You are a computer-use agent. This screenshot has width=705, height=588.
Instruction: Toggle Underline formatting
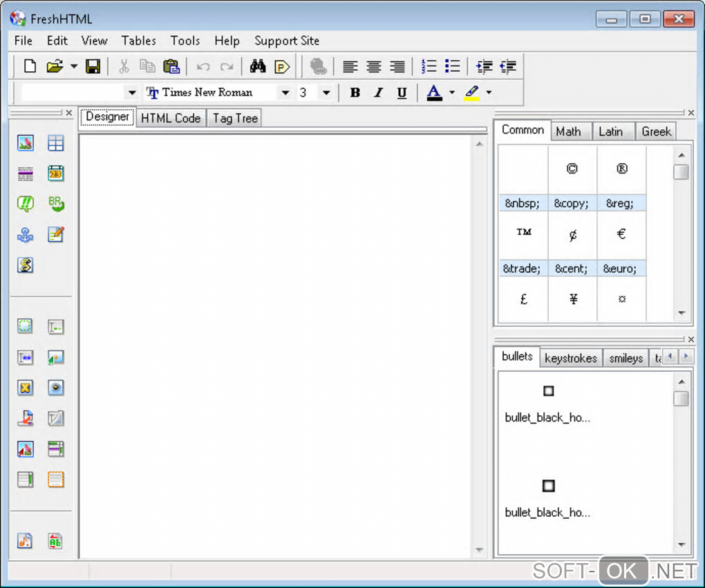pos(402,93)
